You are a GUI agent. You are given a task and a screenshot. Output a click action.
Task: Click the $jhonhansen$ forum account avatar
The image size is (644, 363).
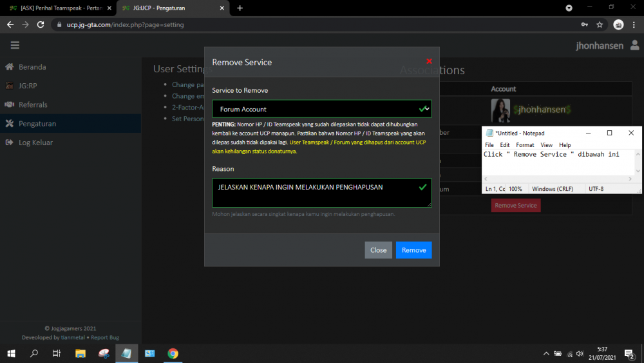pyautogui.click(x=500, y=110)
